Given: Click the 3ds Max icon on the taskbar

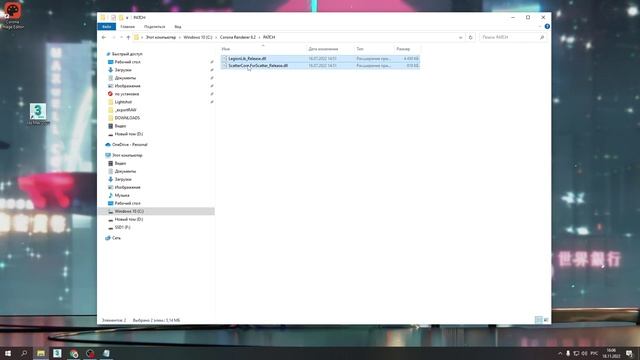Looking at the screenshot, I should click(x=57, y=353).
